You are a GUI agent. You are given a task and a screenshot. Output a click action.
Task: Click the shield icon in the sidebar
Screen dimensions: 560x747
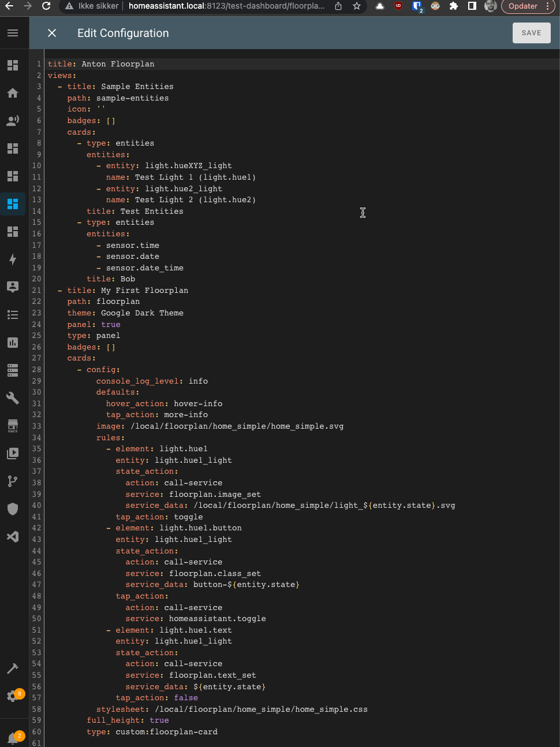[x=13, y=509]
